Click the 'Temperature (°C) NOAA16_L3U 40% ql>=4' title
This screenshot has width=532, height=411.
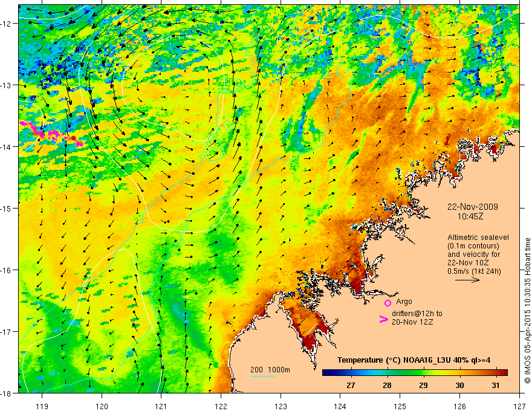[414, 360]
